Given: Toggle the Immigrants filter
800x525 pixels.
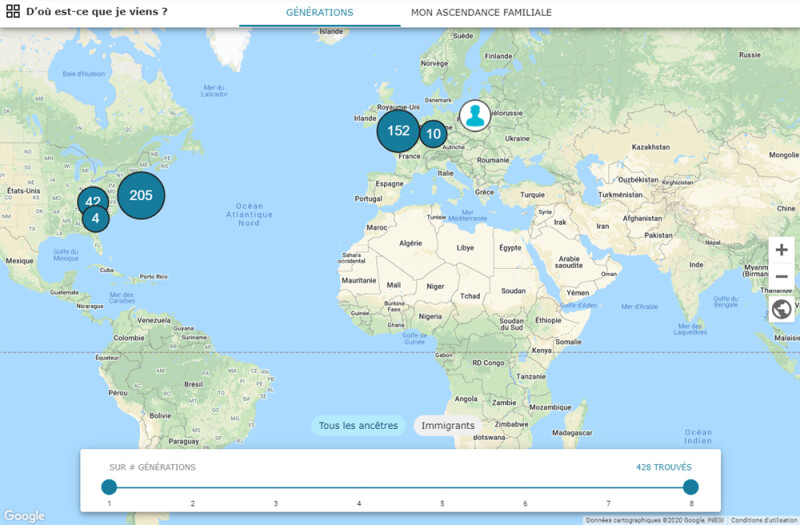Looking at the screenshot, I should (x=447, y=426).
